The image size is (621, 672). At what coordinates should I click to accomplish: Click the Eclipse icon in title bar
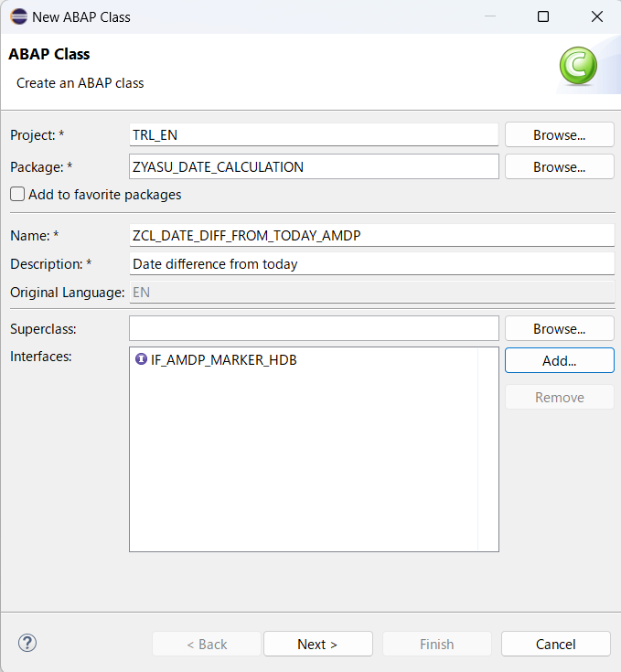coord(18,16)
